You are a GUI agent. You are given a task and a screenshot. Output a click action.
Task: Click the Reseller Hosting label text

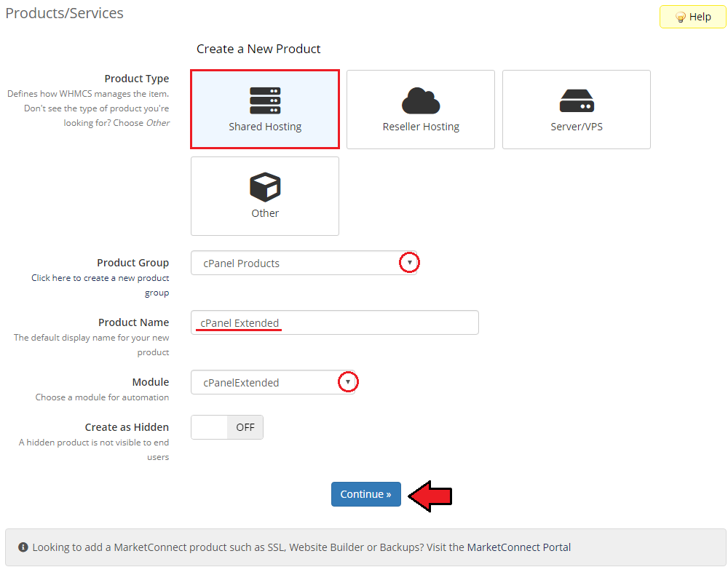point(421,127)
